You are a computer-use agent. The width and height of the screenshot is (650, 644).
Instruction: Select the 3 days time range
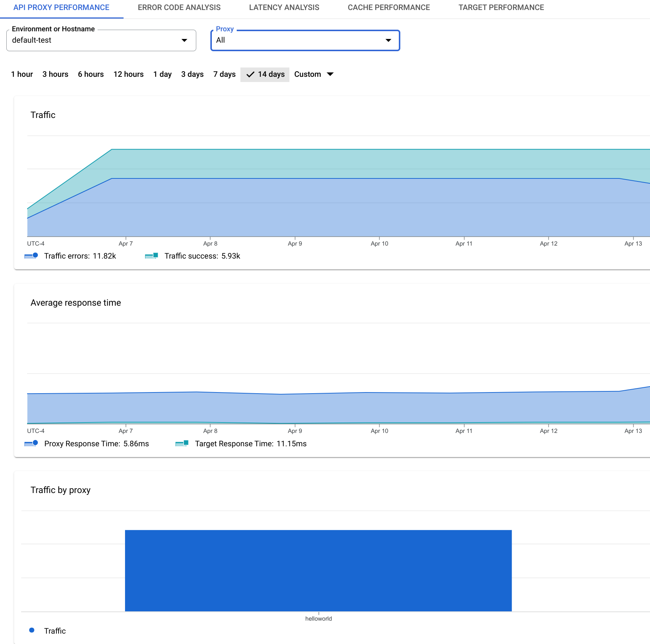pyautogui.click(x=192, y=74)
